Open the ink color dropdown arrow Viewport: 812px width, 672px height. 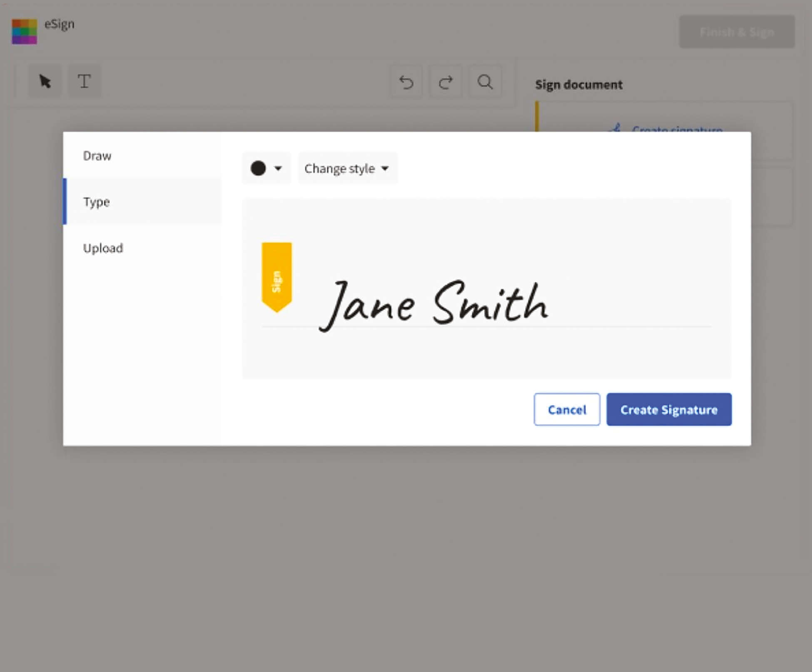[x=278, y=169]
